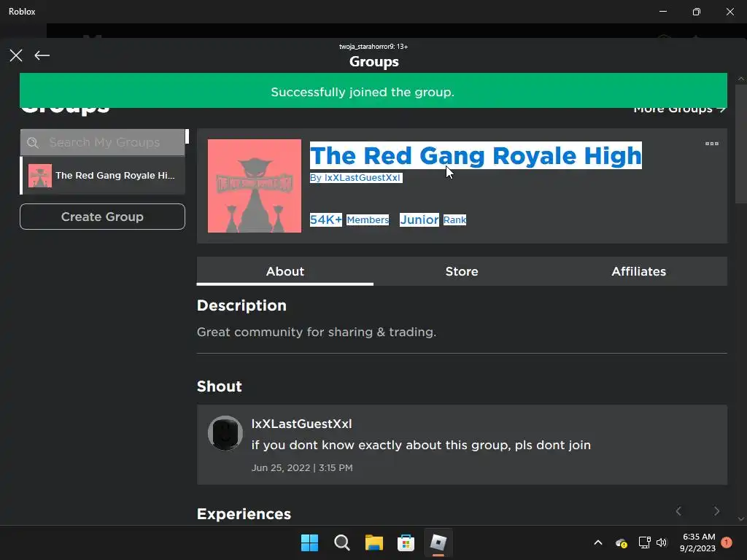Open the By IxXLastGuestXxI owner link
747x560 pixels.
pyautogui.click(x=356, y=178)
